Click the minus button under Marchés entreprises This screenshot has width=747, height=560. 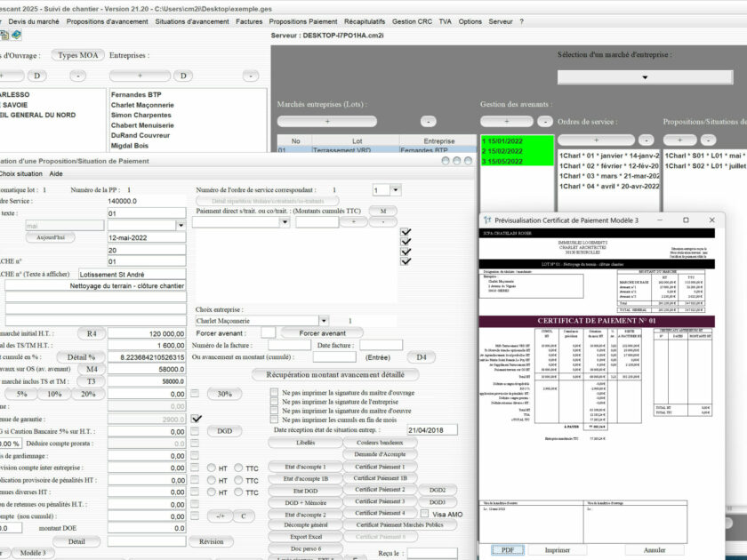click(x=429, y=122)
